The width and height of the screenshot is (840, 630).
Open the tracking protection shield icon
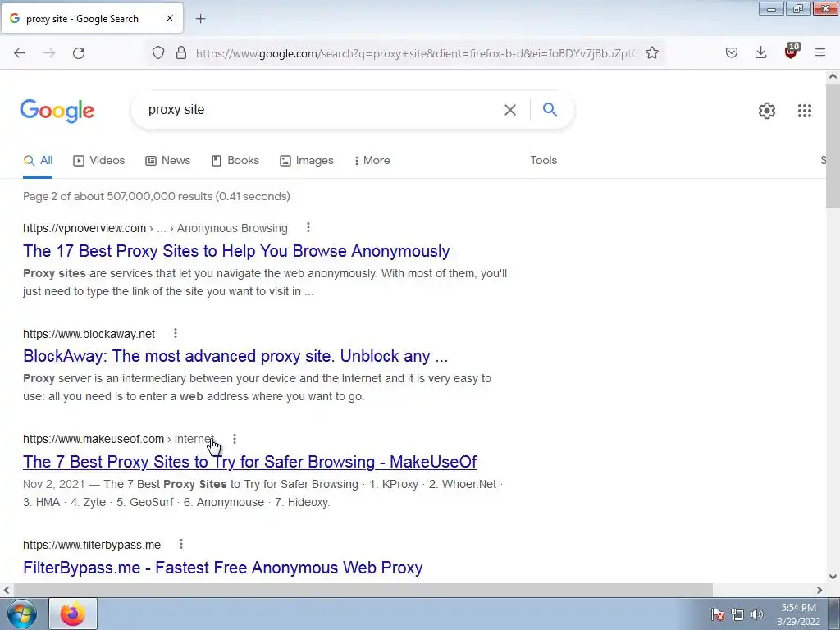[x=158, y=53]
